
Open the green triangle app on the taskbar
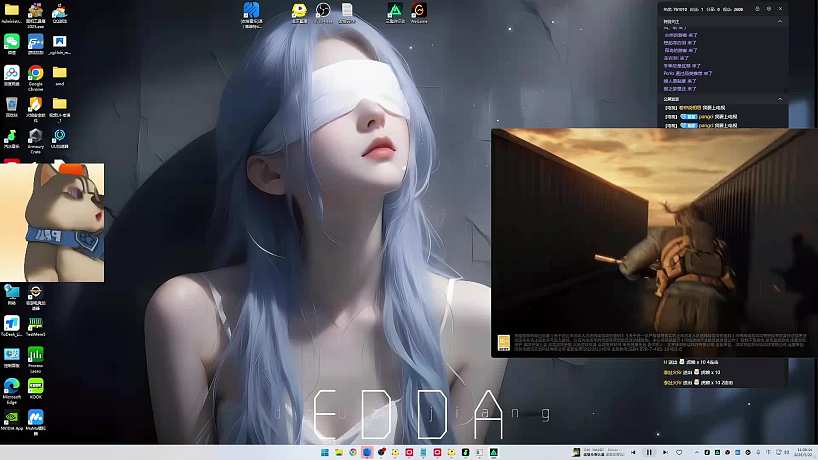click(x=494, y=452)
